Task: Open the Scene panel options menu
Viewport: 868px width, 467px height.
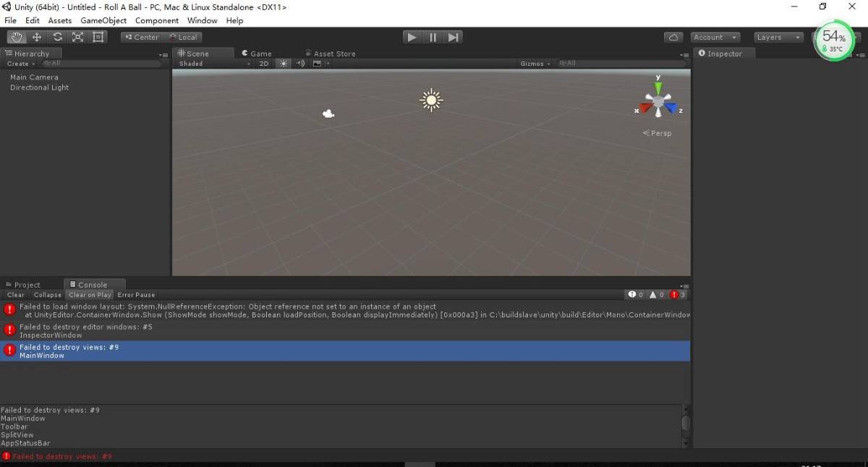Action: (684, 55)
